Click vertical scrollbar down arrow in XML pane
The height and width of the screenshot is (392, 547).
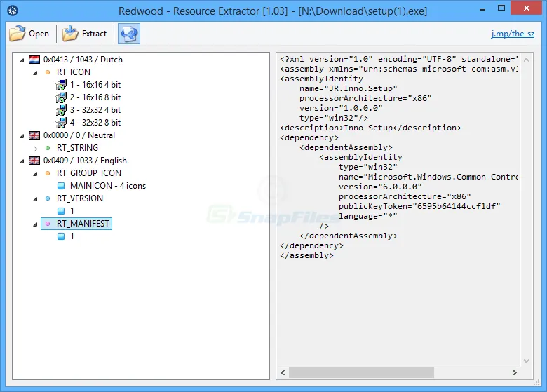point(527,361)
